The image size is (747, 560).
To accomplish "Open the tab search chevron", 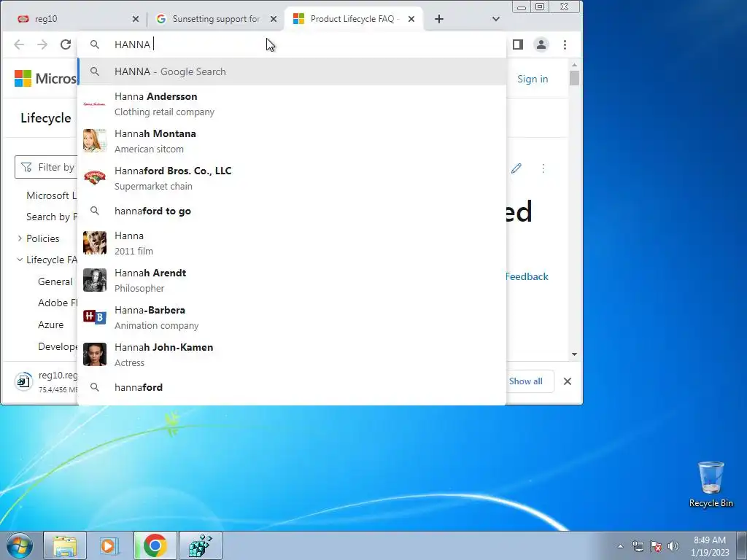I will (496, 19).
